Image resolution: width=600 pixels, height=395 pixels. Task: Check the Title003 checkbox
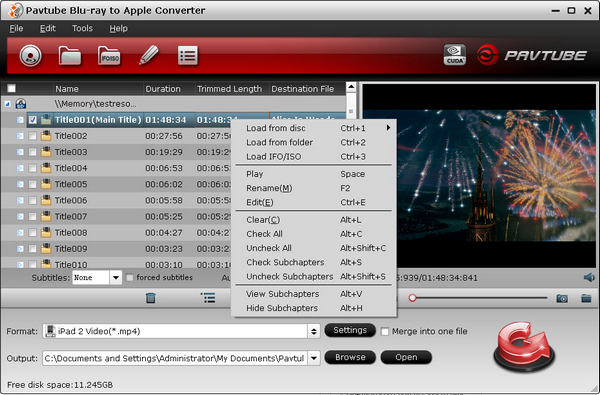[33, 152]
